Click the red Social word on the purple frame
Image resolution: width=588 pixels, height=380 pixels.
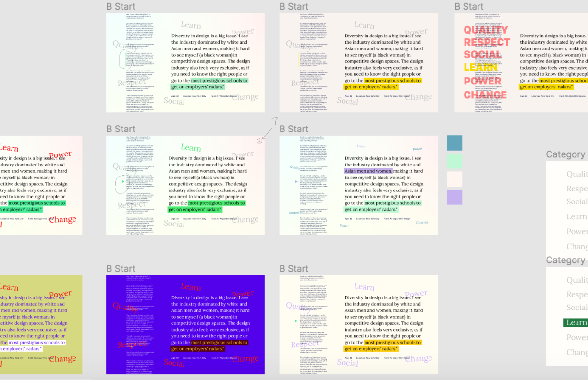click(174, 363)
